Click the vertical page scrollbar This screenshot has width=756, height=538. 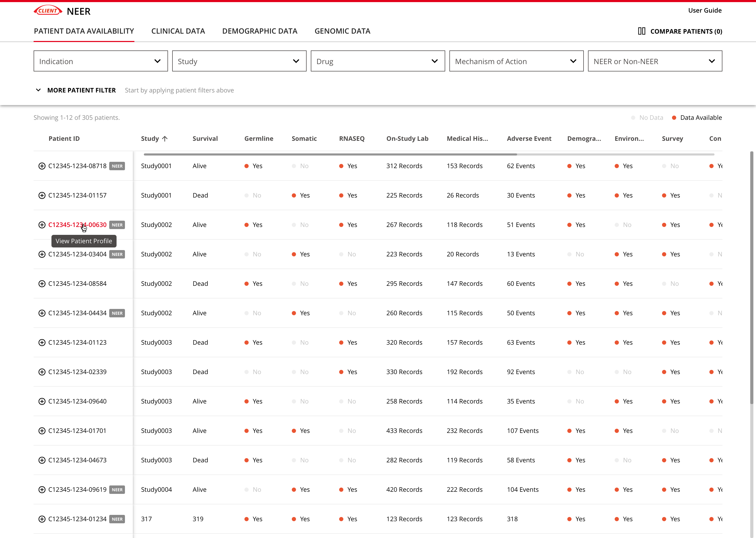[x=751, y=278]
